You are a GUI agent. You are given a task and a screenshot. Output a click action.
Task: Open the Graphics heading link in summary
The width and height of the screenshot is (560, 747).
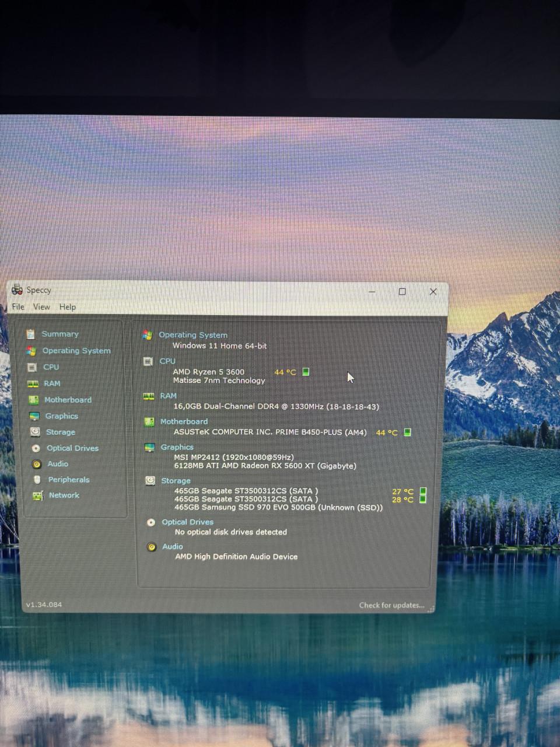point(177,447)
